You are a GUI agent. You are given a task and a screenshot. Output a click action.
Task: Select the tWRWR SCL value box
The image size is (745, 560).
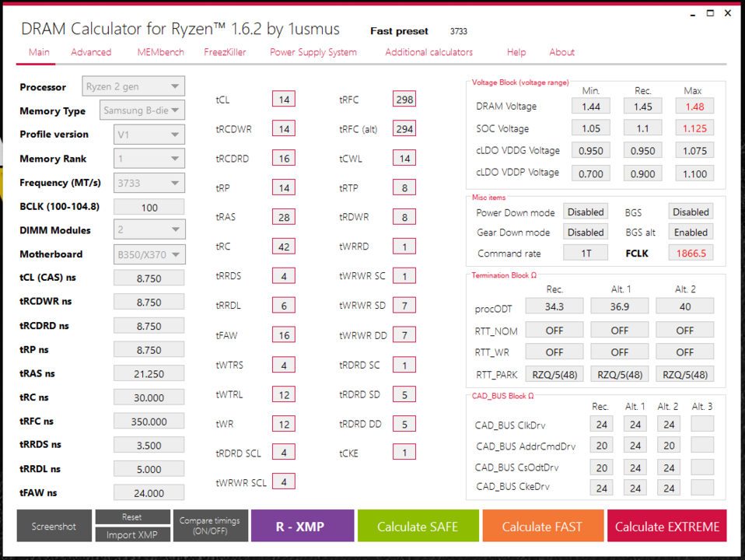(x=284, y=481)
